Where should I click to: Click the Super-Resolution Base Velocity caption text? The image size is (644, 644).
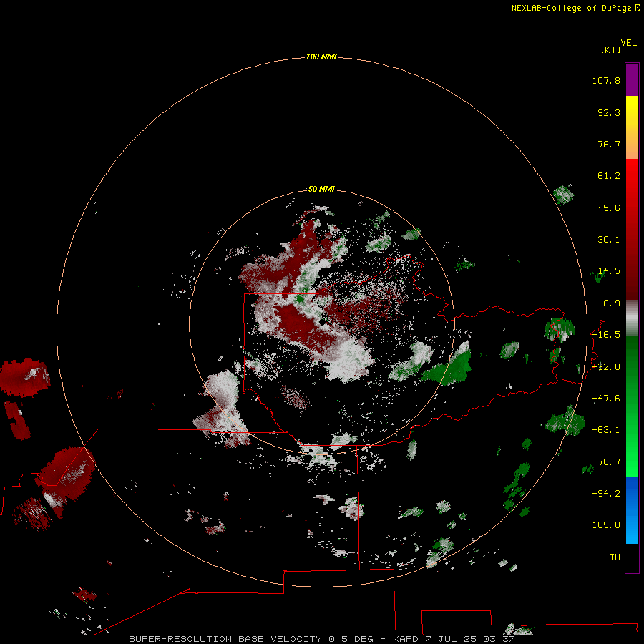pos(321,639)
